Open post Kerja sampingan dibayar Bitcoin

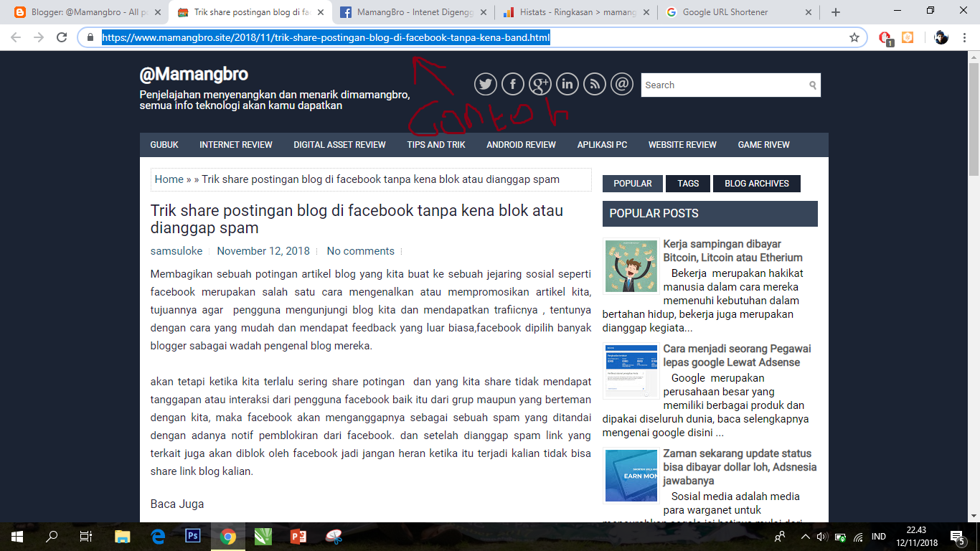pyautogui.click(x=732, y=250)
